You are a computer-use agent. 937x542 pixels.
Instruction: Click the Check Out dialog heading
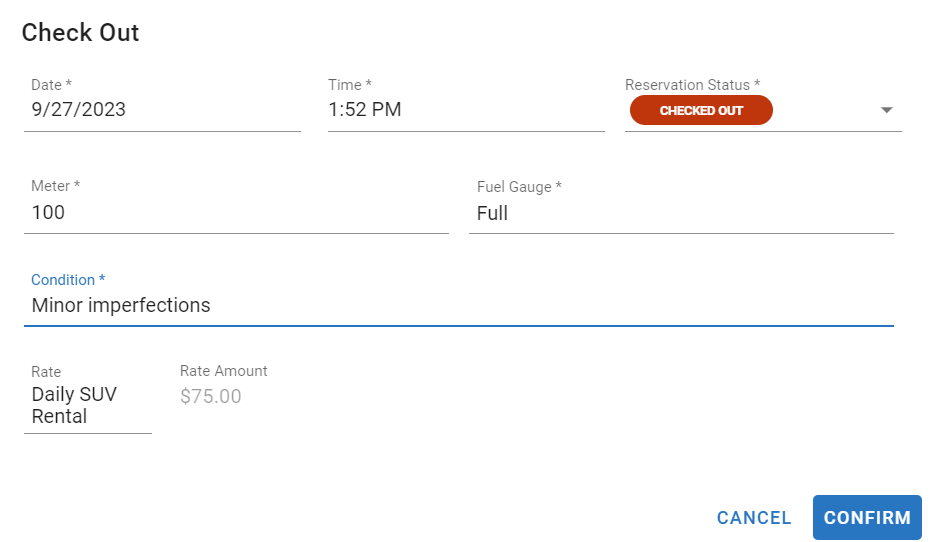point(80,33)
